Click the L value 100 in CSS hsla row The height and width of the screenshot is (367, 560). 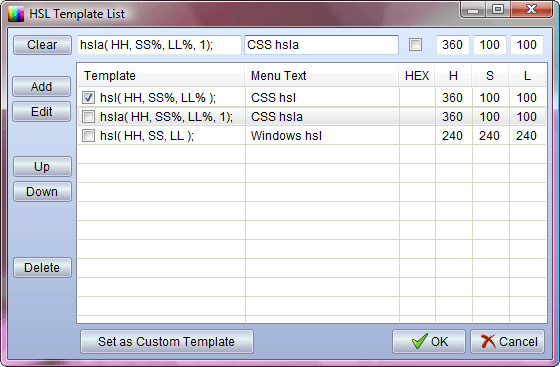click(526, 117)
